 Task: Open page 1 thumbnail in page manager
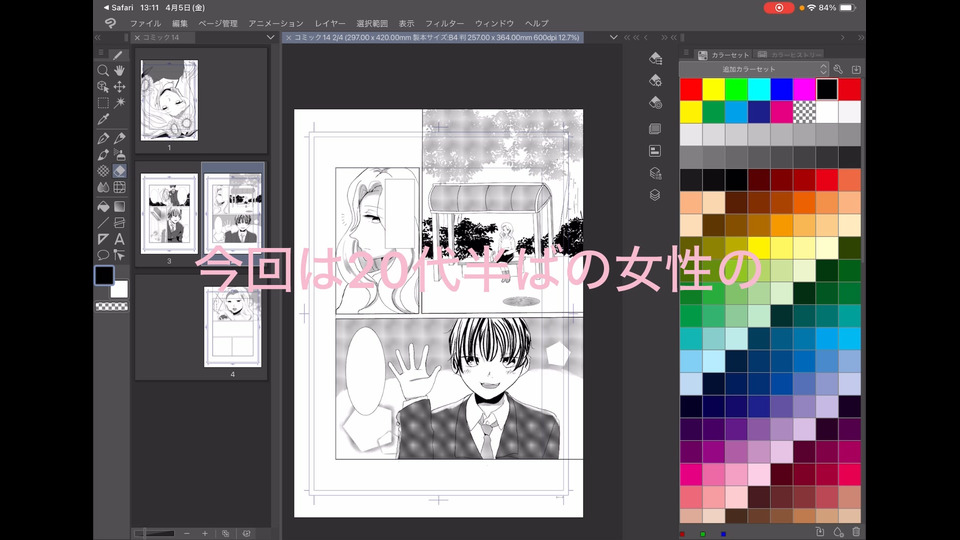[170, 100]
